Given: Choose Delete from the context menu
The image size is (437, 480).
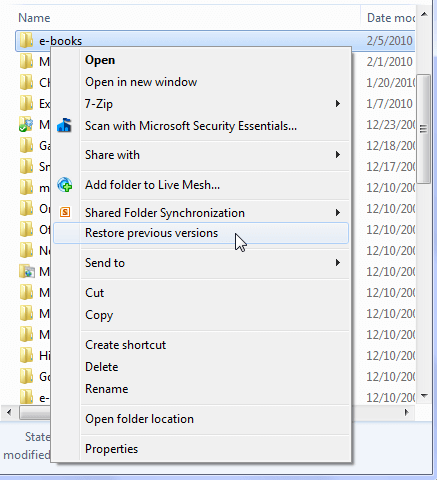Looking at the screenshot, I should (201, 367).
